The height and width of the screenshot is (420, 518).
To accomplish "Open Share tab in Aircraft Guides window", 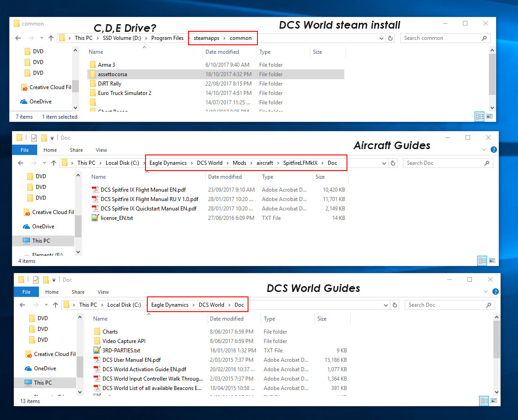I will click(76, 150).
